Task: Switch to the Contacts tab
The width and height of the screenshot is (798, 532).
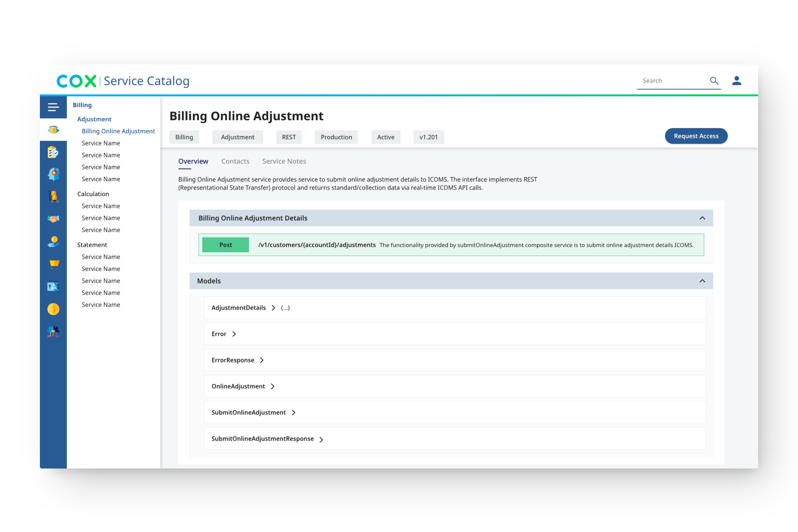Action: click(235, 161)
